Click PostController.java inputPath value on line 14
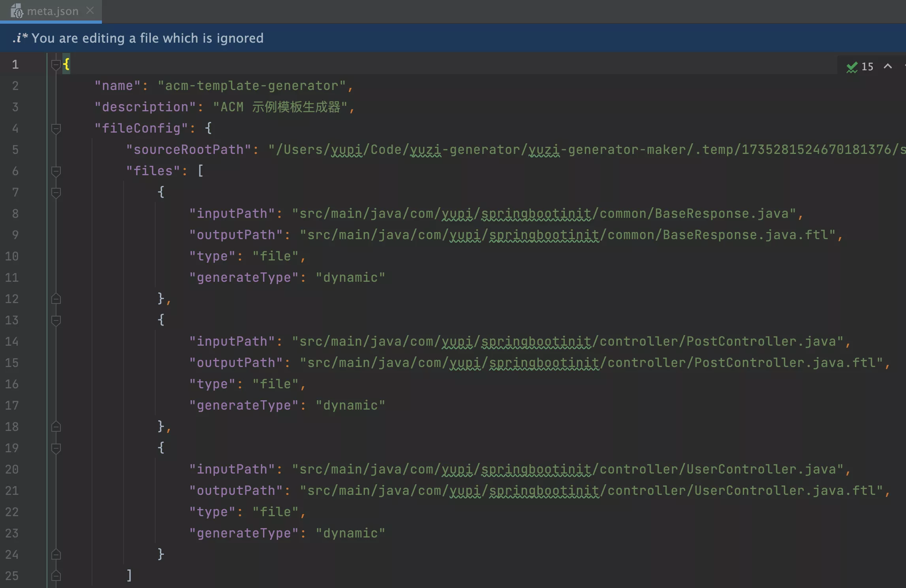Image resolution: width=906 pixels, height=588 pixels. pyautogui.click(x=568, y=341)
